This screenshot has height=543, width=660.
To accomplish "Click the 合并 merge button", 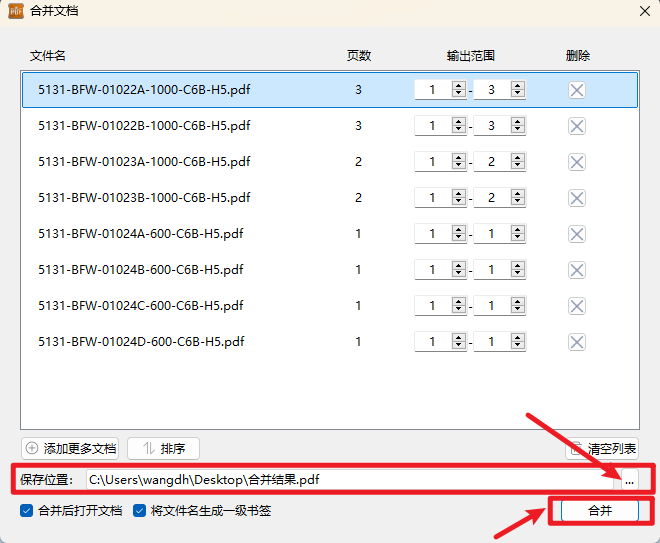I will pyautogui.click(x=599, y=511).
